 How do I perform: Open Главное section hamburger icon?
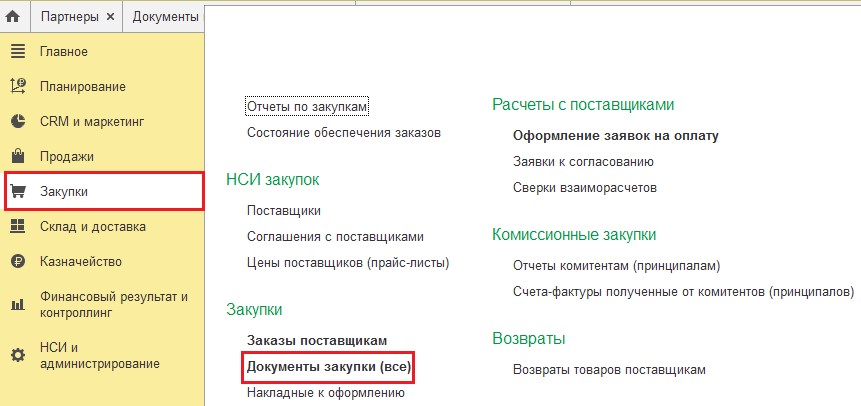[x=18, y=52]
